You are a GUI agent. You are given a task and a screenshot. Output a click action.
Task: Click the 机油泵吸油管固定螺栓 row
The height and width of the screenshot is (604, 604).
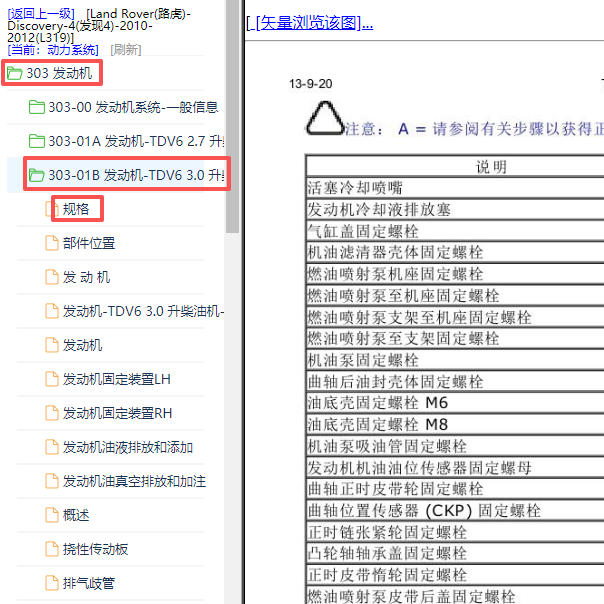coord(455,446)
